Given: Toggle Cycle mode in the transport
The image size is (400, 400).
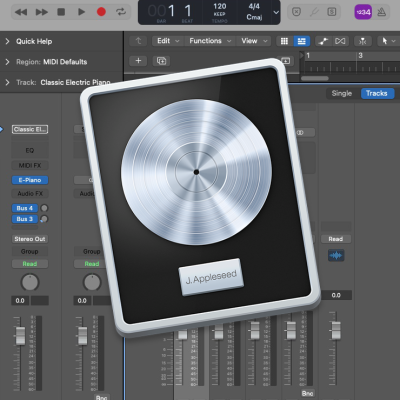Looking at the screenshot, I should (x=121, y=12).
